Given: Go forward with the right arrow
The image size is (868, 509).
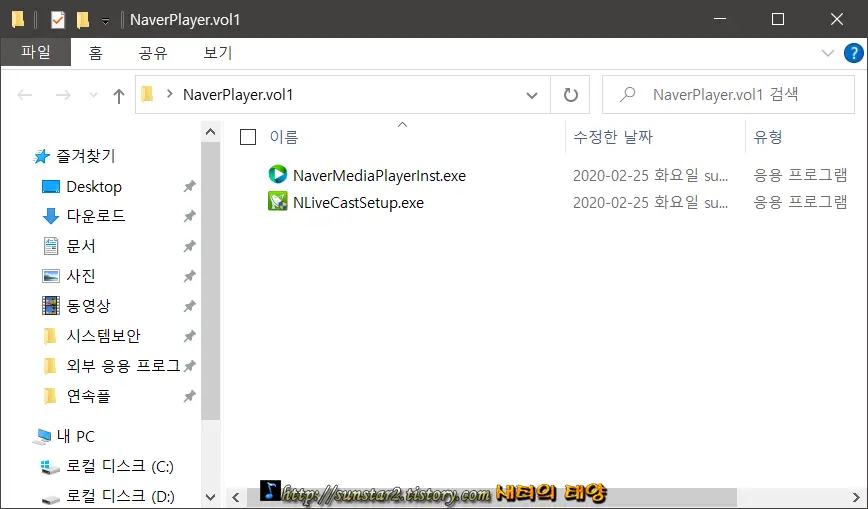Looking at the screenshot, I should click(x=63, y=95).
